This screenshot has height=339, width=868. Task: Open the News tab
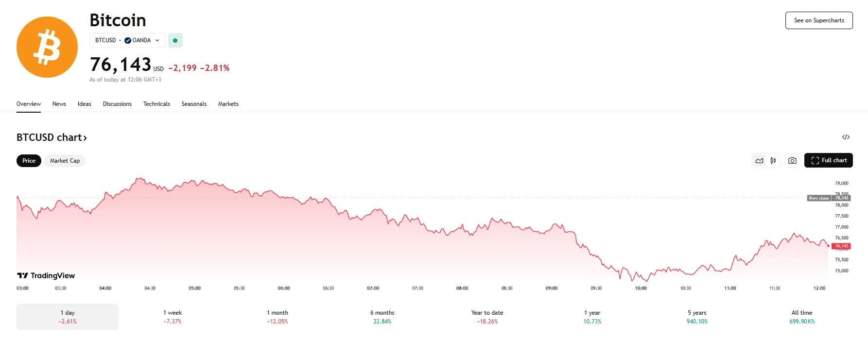tap(59, 104)
